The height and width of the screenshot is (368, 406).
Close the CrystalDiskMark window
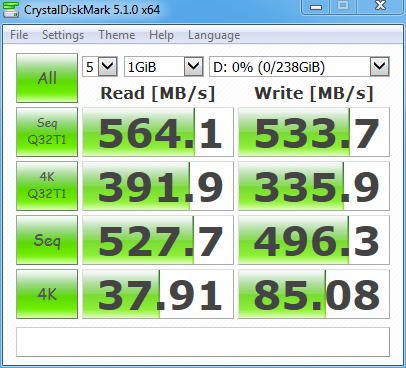click(380, 7)
